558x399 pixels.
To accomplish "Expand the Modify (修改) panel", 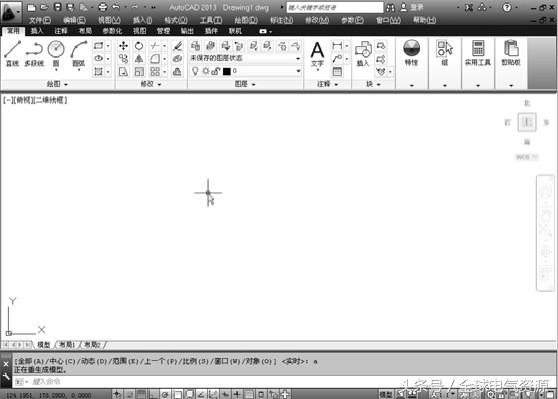I will [x=151, y=84].
